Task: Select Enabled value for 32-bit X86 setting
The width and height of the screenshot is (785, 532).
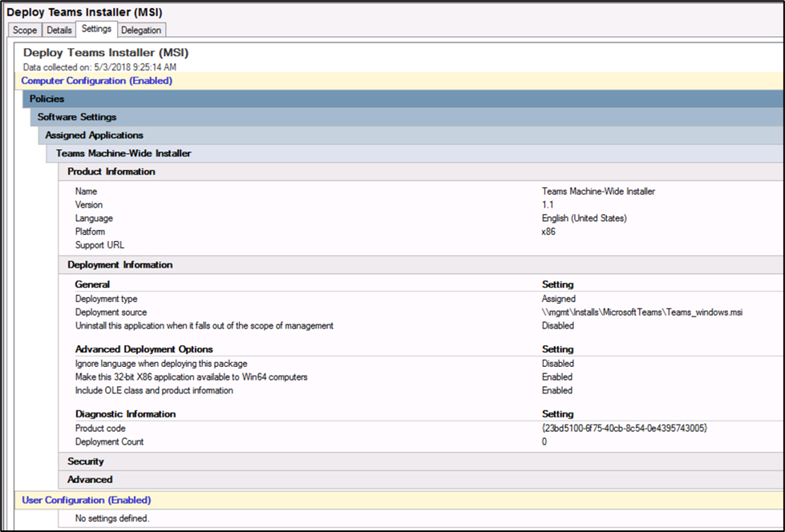Action: [x=557, y=377]
